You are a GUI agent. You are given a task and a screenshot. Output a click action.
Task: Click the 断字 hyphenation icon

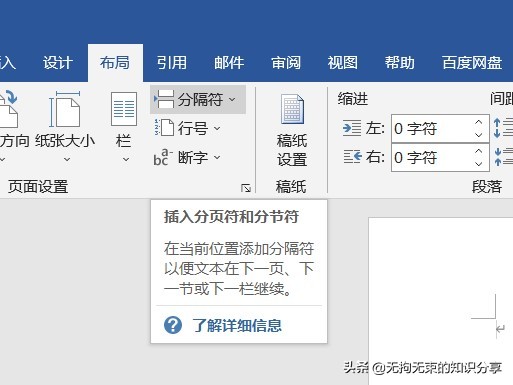pos(163,157)
